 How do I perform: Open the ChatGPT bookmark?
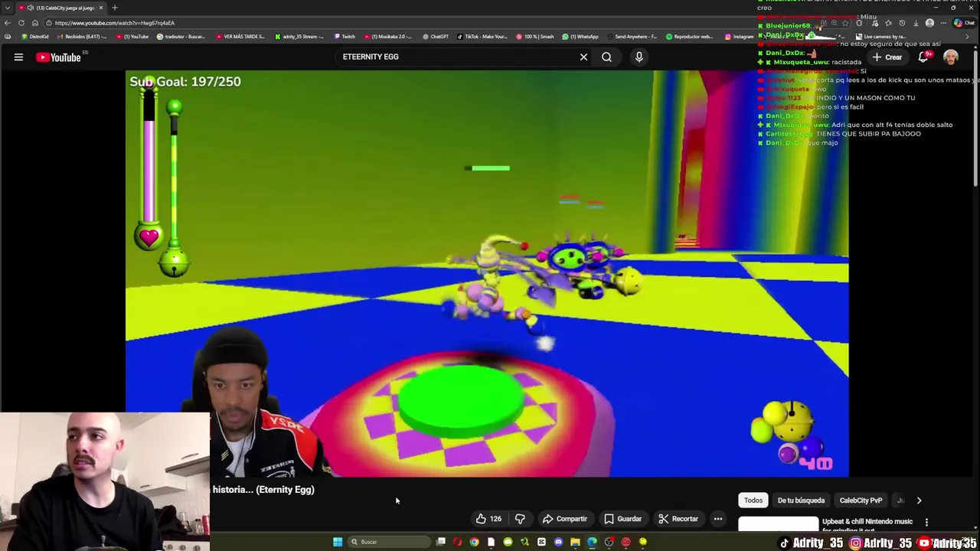coord(436,37)
